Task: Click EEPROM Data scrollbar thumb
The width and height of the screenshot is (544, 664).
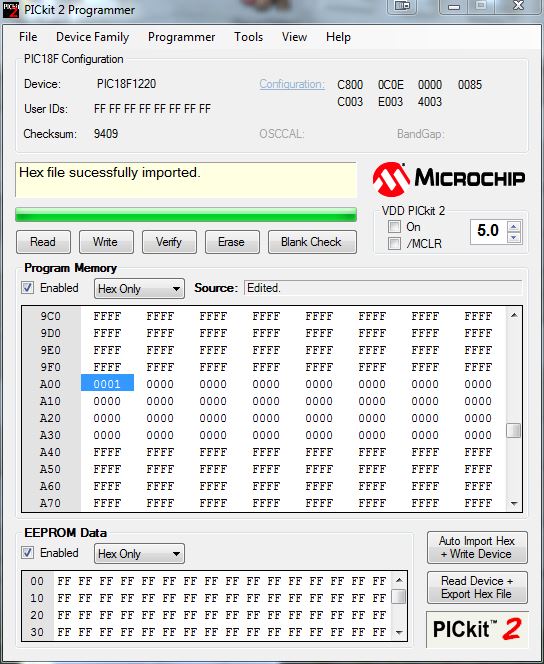Action: click(x=399, y=596)
